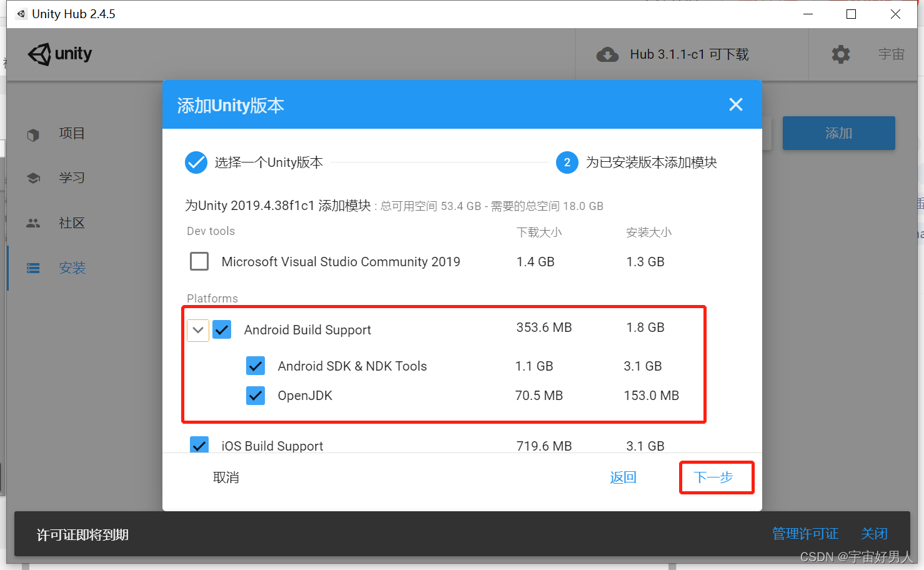The image size is (924, 570).
Task: Click the Dev tools section heading
Action: click(211, 231)
